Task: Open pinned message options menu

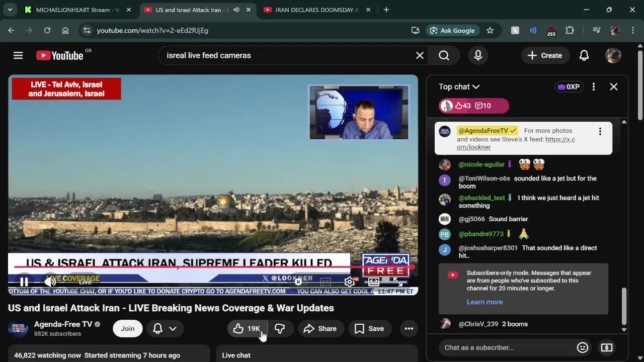Action: pos(600,131)
